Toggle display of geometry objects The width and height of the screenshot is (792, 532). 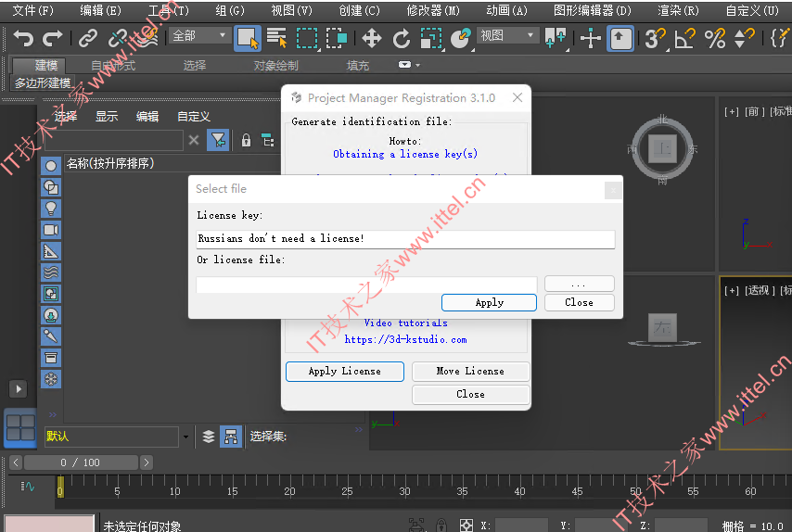coord(51,166)
